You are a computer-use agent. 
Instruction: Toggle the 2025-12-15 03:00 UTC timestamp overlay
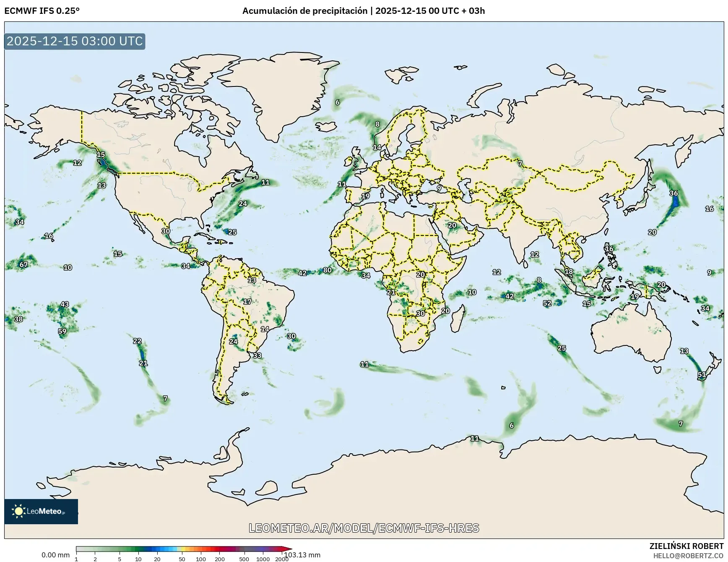[74, 41]
